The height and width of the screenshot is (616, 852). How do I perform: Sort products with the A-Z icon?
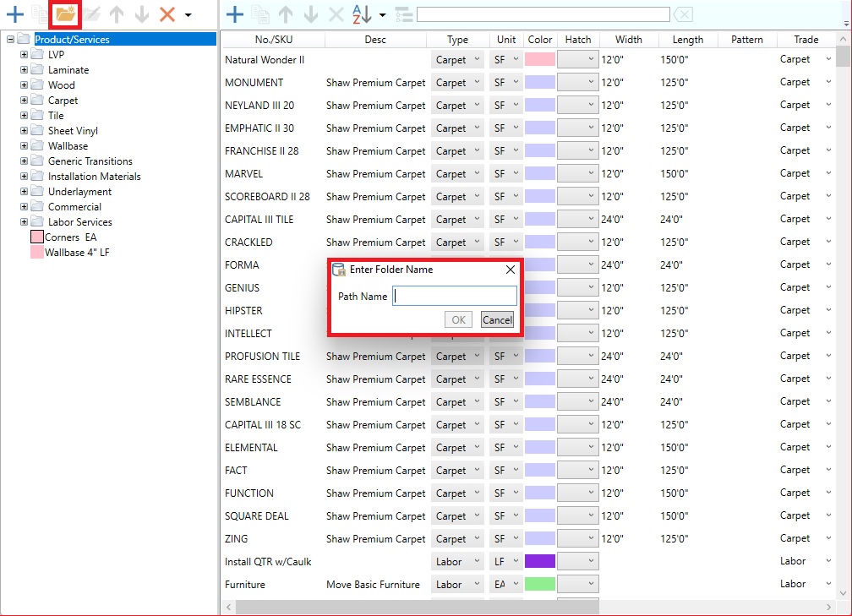tap(359, 14)
